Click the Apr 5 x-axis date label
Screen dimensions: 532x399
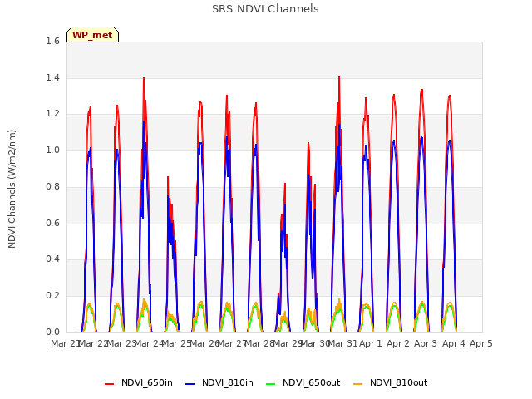(x=481, y=343)
